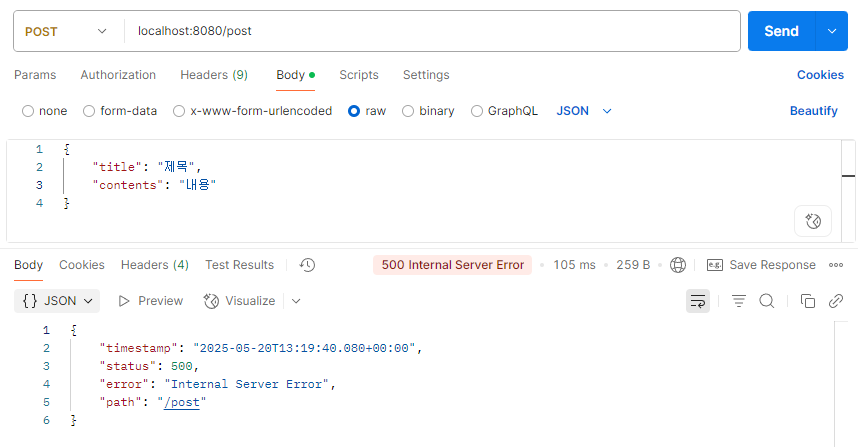Open the response Headers (4) tab
858x447 pixels.
[x=155, y=265]
